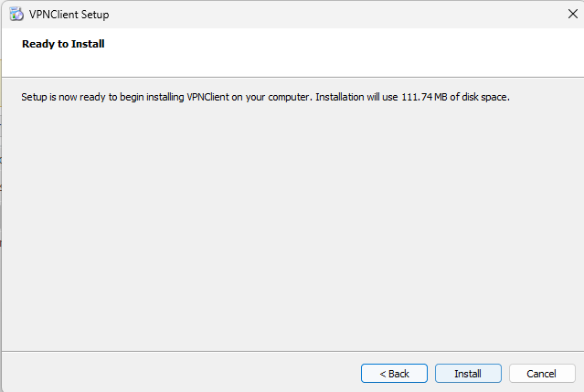
Task: Click the word "VPNClient" in the description
Action: coord(212,96)
